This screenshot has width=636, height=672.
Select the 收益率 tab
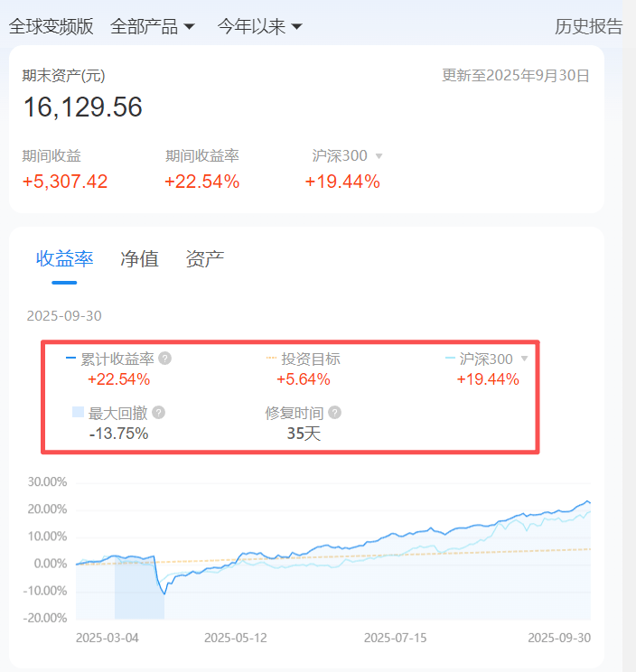[x=64, y=259]
